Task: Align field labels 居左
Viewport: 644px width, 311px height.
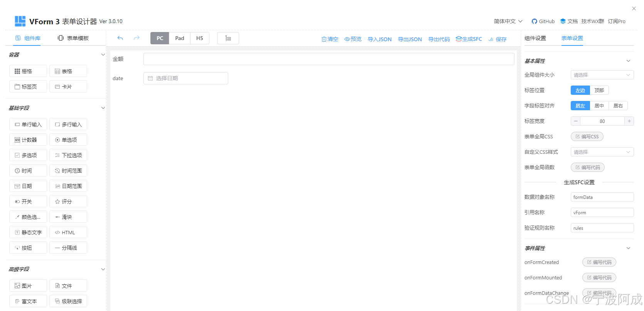Action: click(x=580, y=106)
